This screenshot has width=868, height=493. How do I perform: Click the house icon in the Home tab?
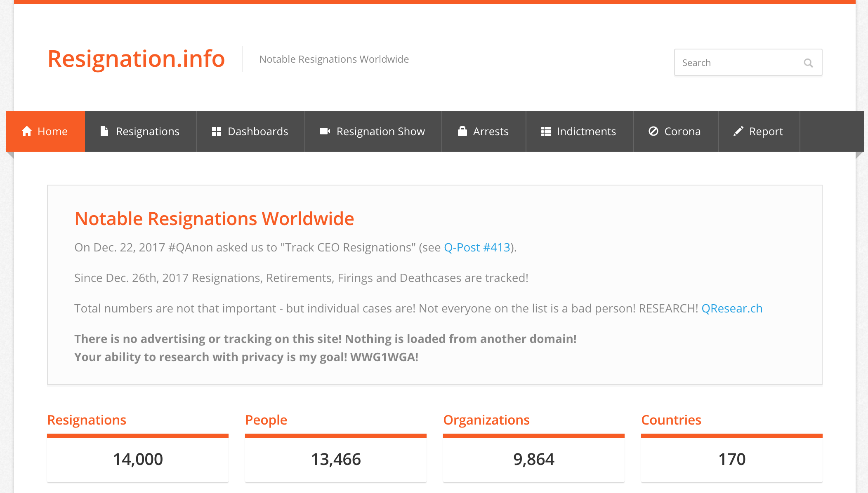[x=27, y=131]
